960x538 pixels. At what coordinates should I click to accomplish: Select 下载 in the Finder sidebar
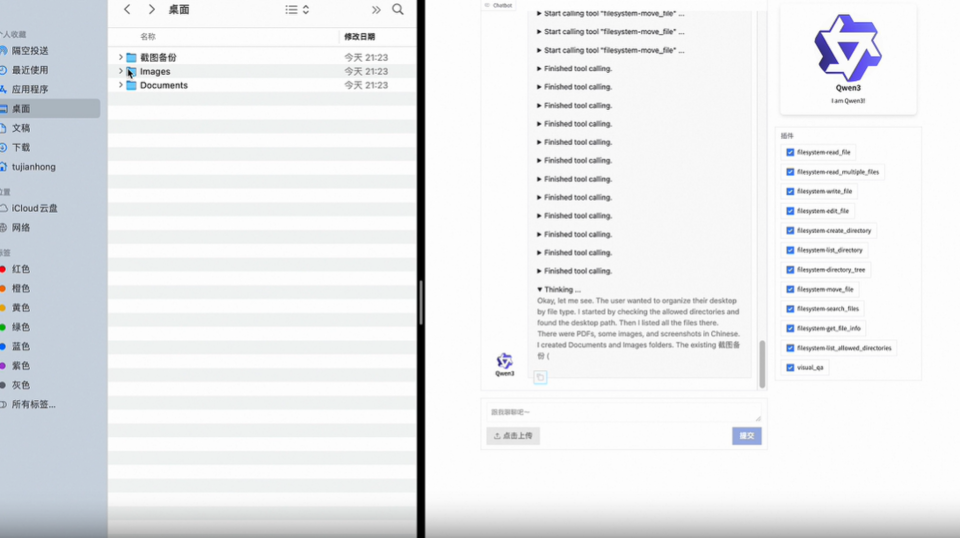[21, 147]
